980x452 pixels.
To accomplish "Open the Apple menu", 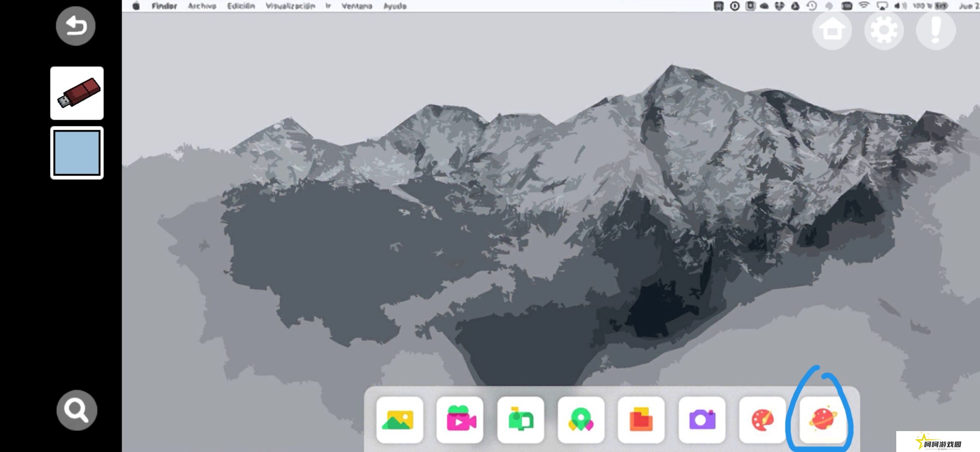I will pos(136,6).
